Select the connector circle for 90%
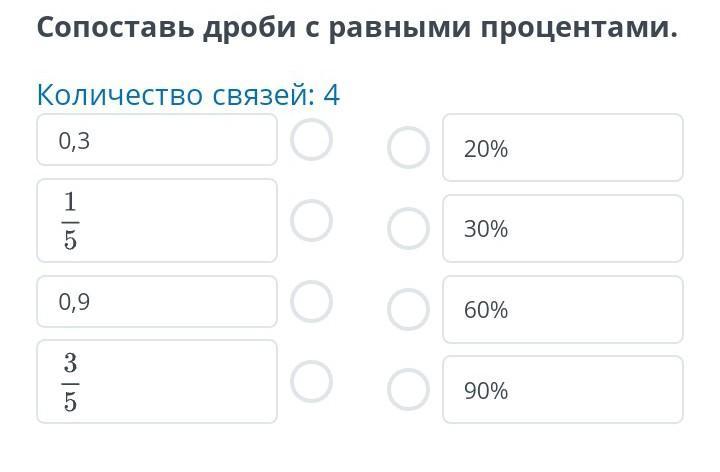This screenshot has height=472, width=720. [x=408, y=389]
